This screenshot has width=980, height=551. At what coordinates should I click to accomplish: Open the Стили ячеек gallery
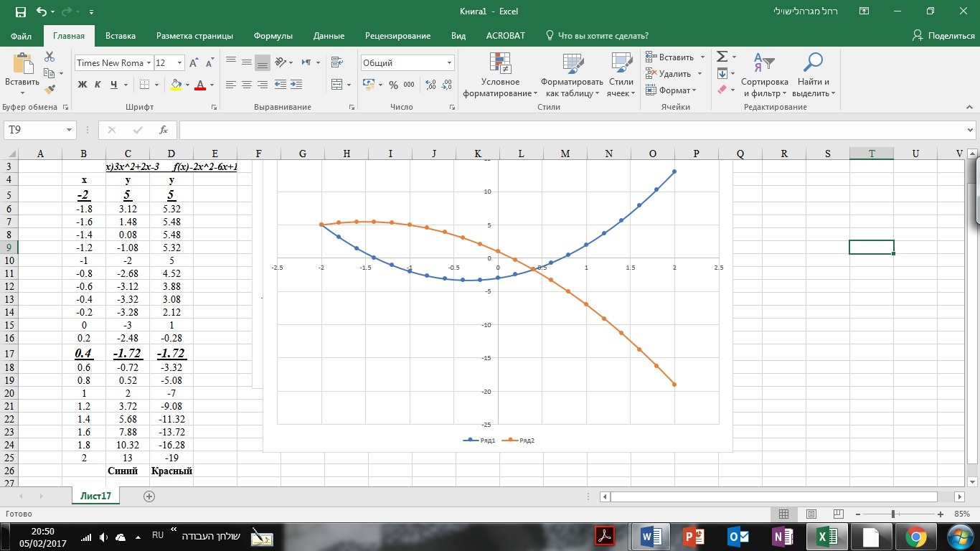tap(621, 75)
